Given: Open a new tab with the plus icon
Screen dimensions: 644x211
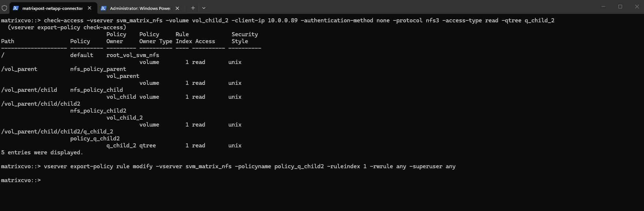Looking at the screenshot, I should 193,8.
